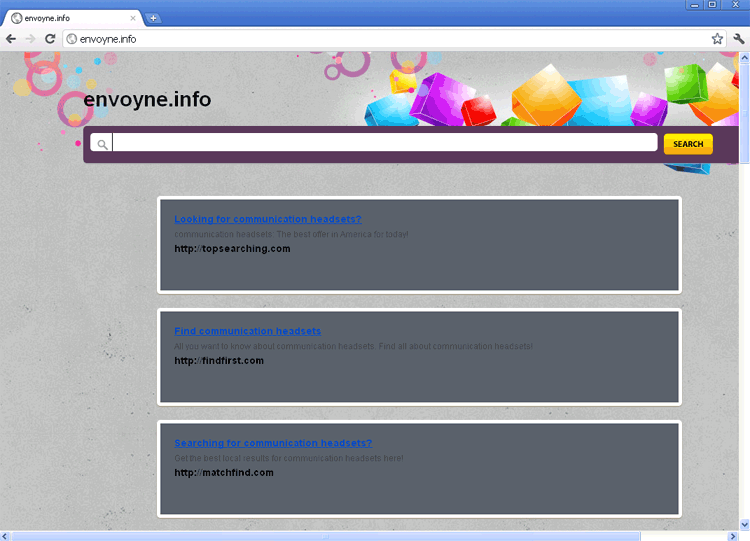This screenshot has height=541, width=750.
Task: Click the matchfind.com URL
Action: [223, 473]
